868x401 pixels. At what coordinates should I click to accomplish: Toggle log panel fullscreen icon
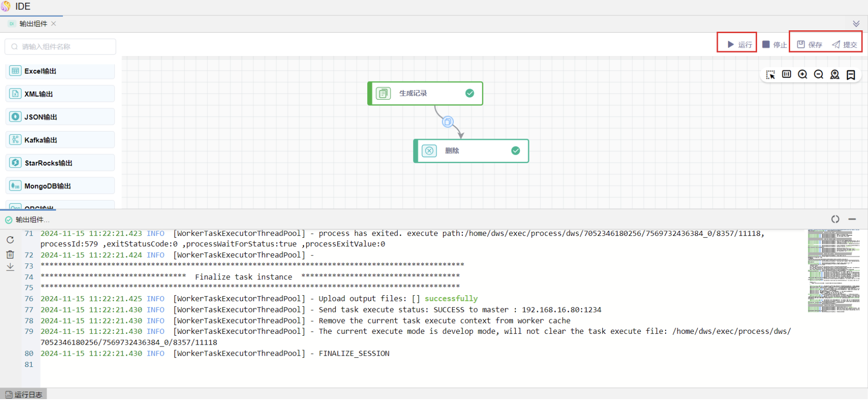click(835, 219)
